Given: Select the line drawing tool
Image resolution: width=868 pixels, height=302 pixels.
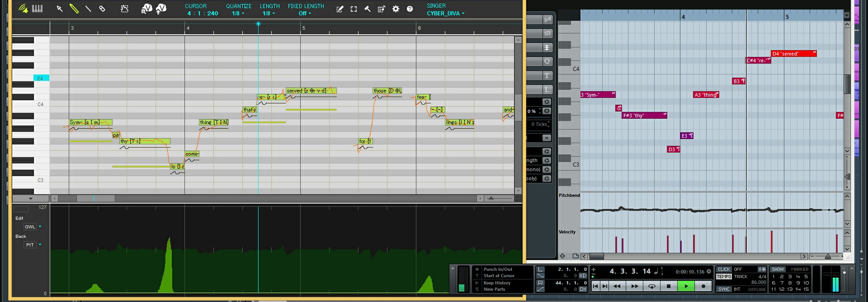Looking at the screenshot, I should coord(88,9).
